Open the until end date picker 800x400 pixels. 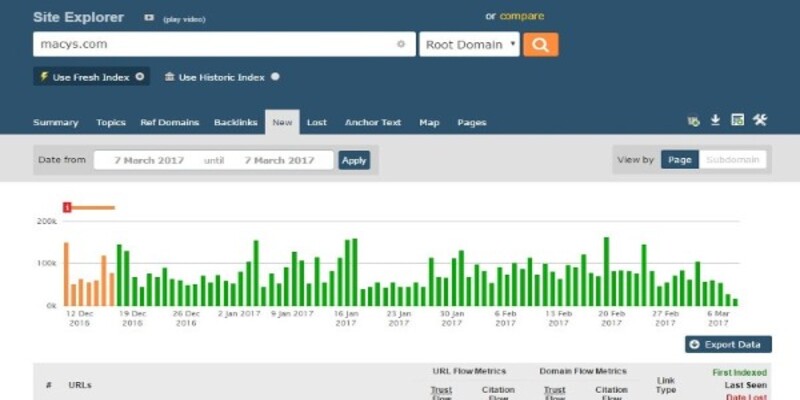[279, 160]
